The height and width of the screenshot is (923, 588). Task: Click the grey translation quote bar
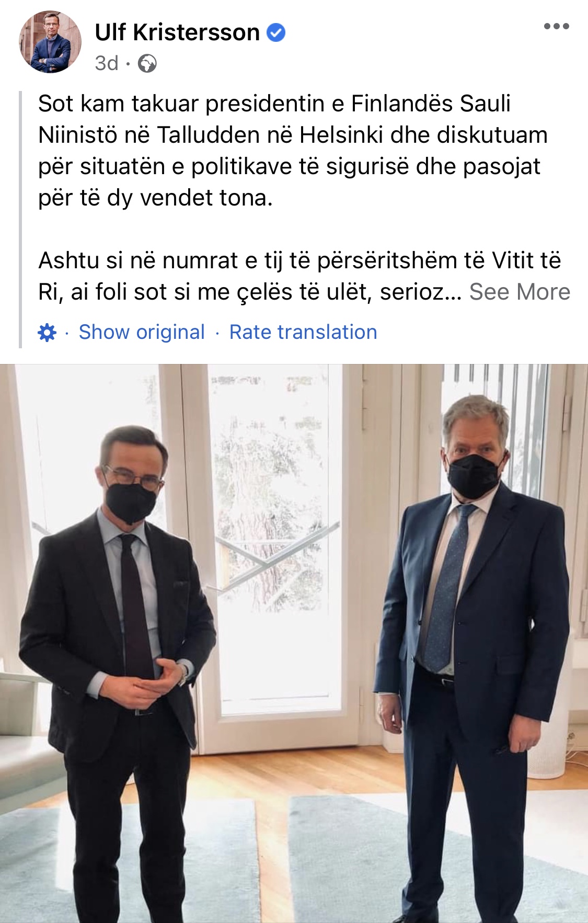[x=20, y=220]
